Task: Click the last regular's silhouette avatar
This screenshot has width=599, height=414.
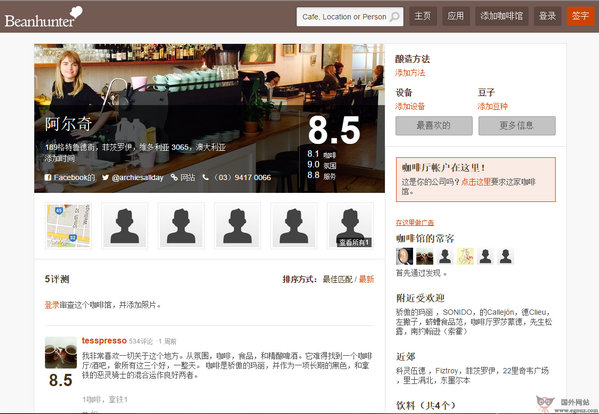Action: [505, 256]
